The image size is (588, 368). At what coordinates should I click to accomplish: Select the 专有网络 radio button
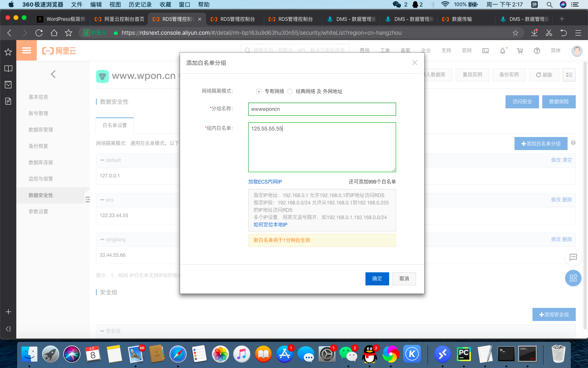[x=259, y=92]
